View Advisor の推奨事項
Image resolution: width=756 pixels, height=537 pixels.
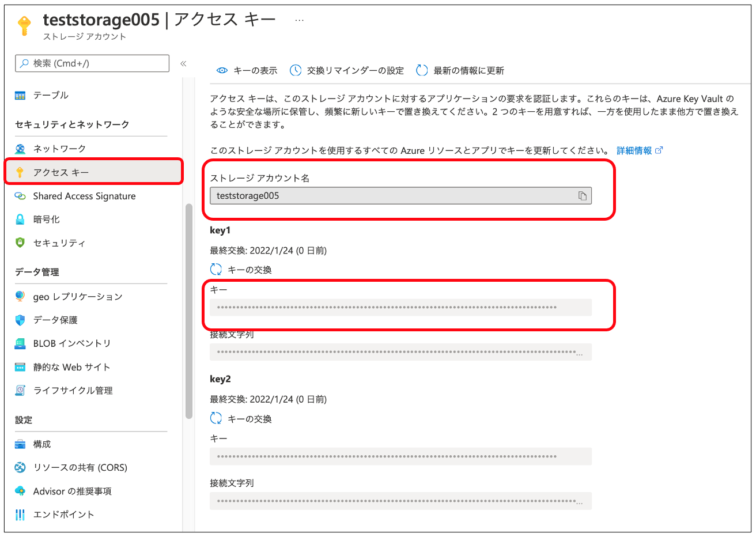72,491
